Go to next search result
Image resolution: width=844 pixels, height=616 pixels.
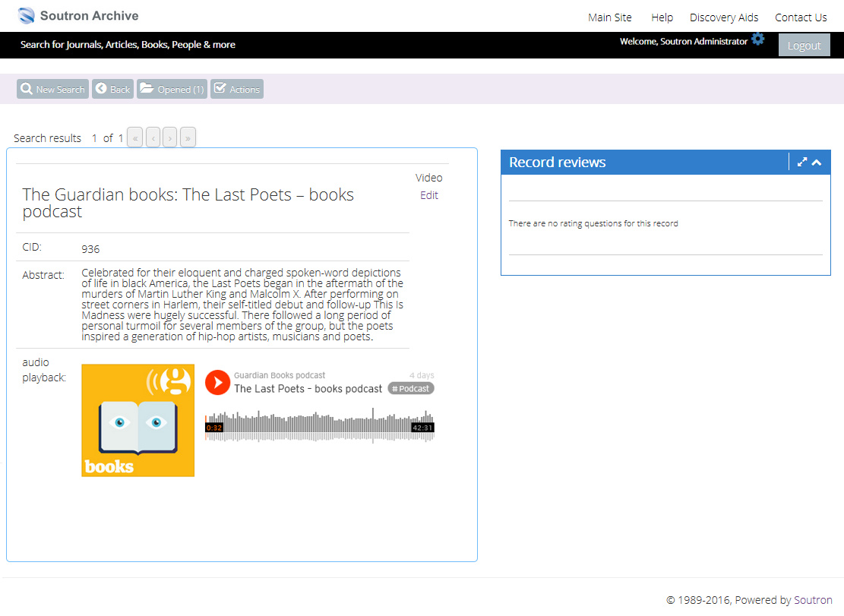170,137
